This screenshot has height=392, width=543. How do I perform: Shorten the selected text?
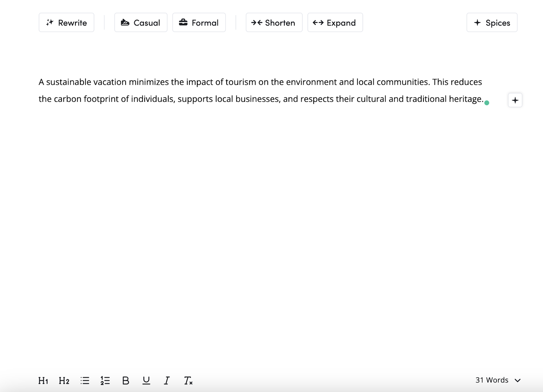point(274,22)
